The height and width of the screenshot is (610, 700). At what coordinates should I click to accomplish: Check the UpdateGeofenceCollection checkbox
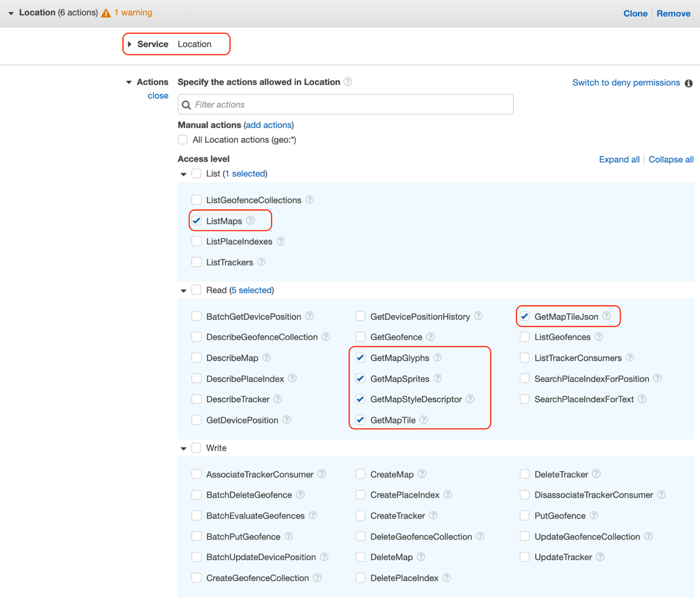(525, 536)
